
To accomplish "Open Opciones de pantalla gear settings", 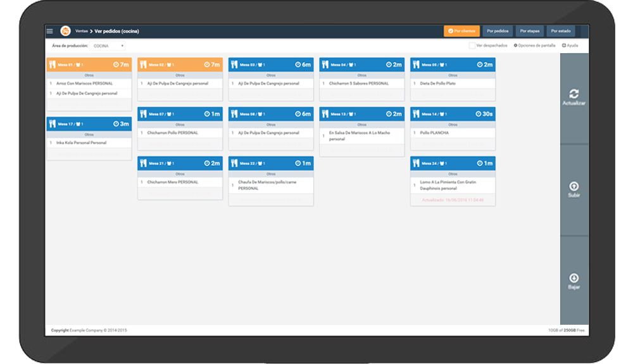I will point(534,46).
